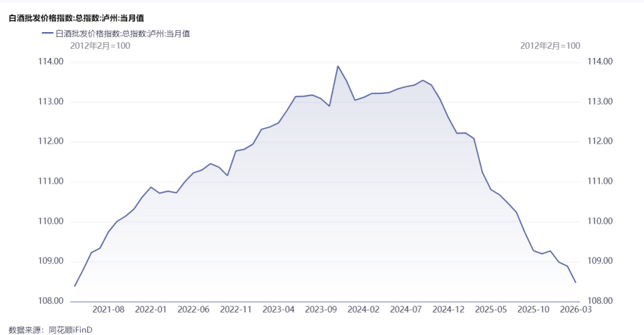Click the highest peak point of the line

pyautogui.click(x=338, y=66)
